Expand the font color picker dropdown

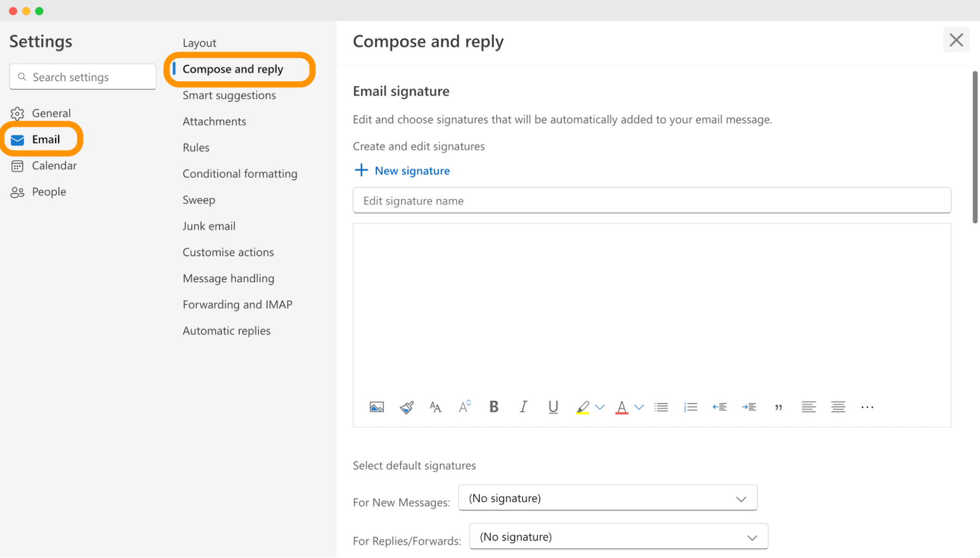[x=639, y=407]
